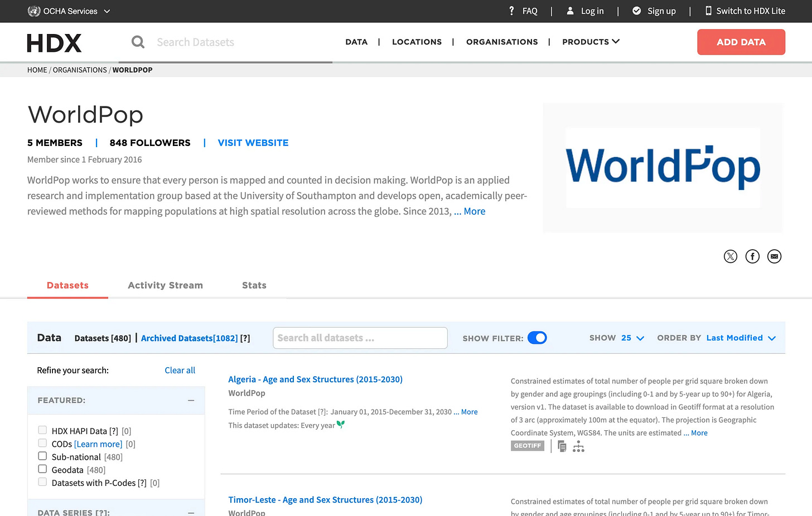Open the Organisations menu item
This screenshot has width=812, height=516.
[502, 42]
